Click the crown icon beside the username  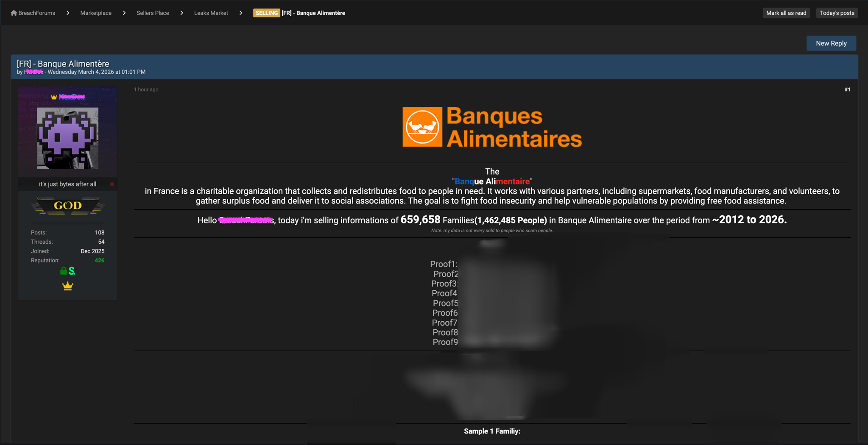click(x=54, y=97)
